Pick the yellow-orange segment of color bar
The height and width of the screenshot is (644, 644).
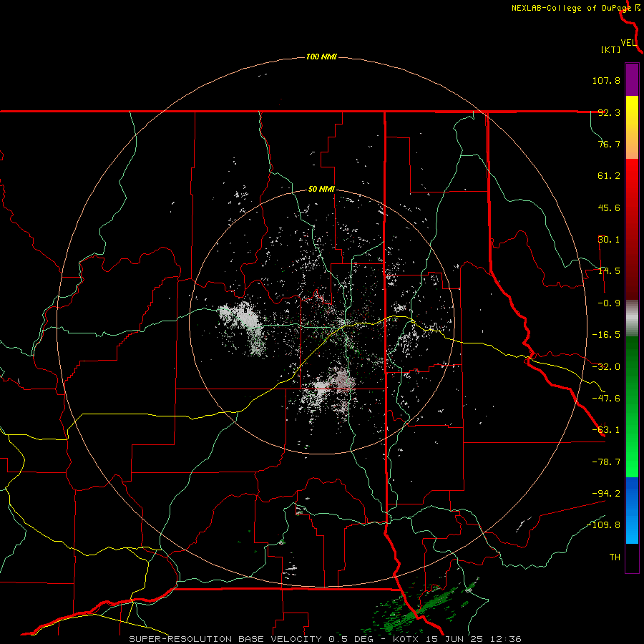tap(632, 127)
